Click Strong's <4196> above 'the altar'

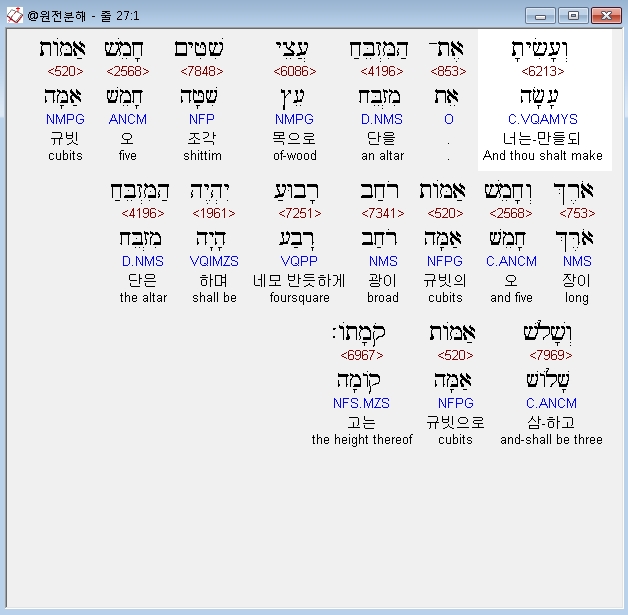(143, 213)
